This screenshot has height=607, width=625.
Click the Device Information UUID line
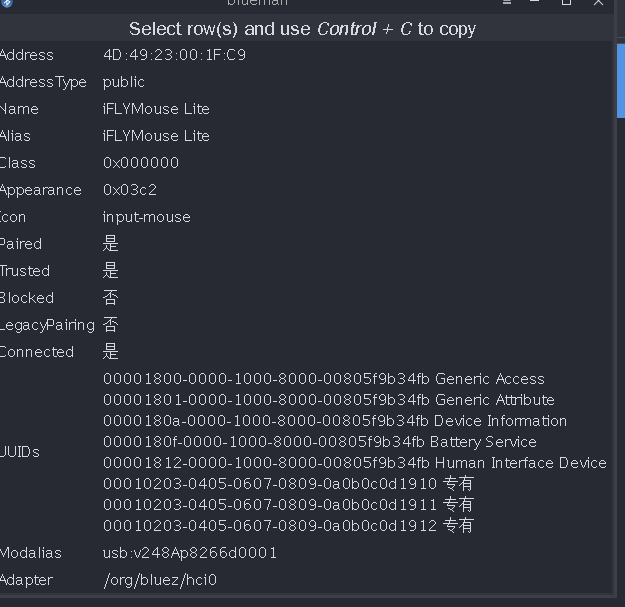pos(335,421)
